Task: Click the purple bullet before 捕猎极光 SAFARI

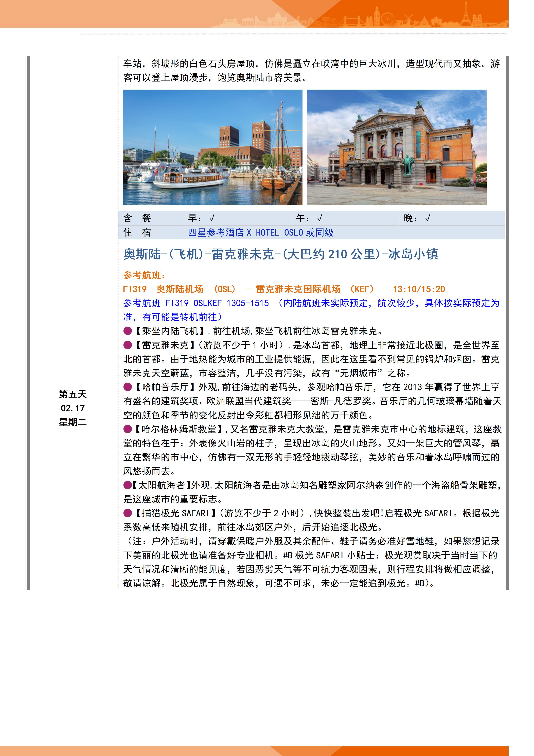Action: [128, 513]
